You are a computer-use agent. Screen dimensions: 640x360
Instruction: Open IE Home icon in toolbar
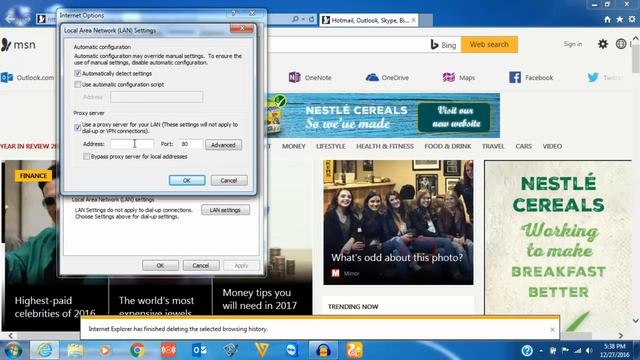tap(607, 20)
